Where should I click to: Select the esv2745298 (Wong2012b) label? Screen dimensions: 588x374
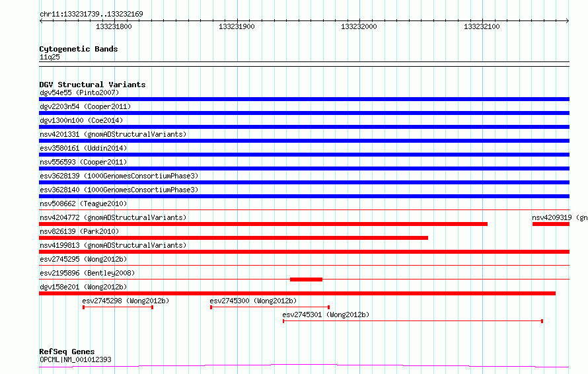(x=126, y=301)
